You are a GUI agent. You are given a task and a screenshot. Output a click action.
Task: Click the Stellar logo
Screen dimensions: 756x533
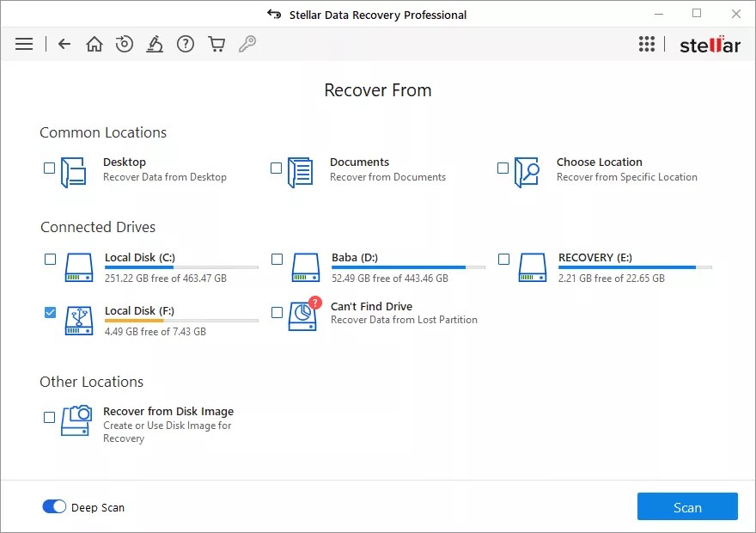[710, 44]
